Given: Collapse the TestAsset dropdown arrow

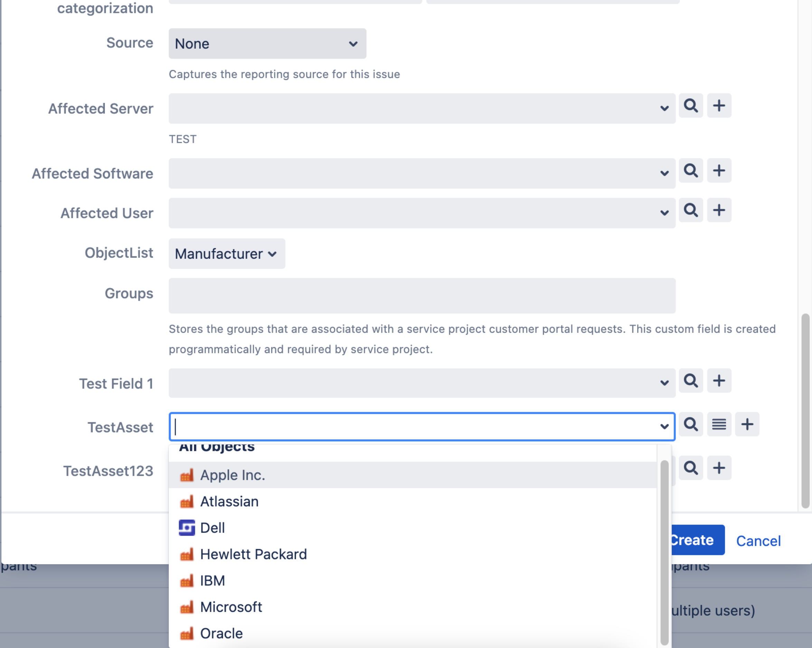Looking at the screenshot, I should (664, 426).
